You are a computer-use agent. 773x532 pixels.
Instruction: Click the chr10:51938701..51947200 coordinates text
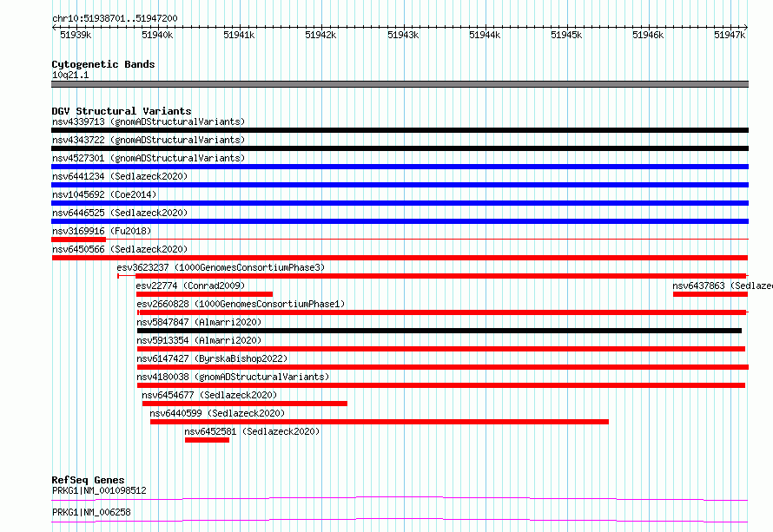click(115, 18)
